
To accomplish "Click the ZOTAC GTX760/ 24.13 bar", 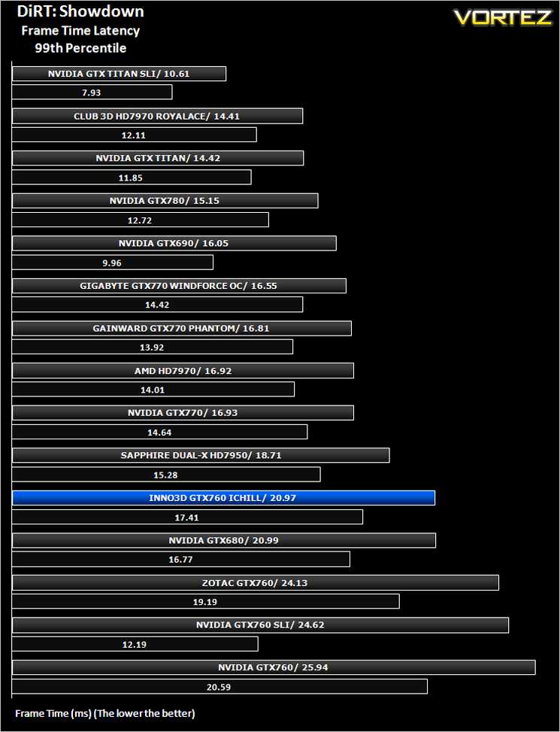I will 256,582.
